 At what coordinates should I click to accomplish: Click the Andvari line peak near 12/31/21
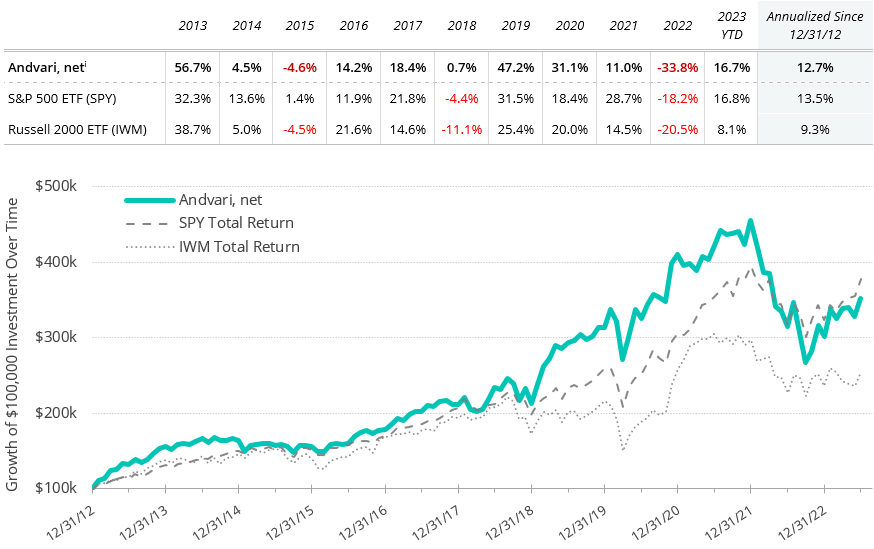pos(750,220)
